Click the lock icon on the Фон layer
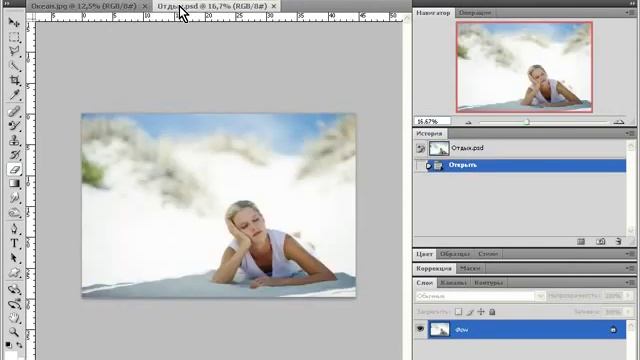Image resolution: width=640 pixels, height=360 pixels. point(613,329)
